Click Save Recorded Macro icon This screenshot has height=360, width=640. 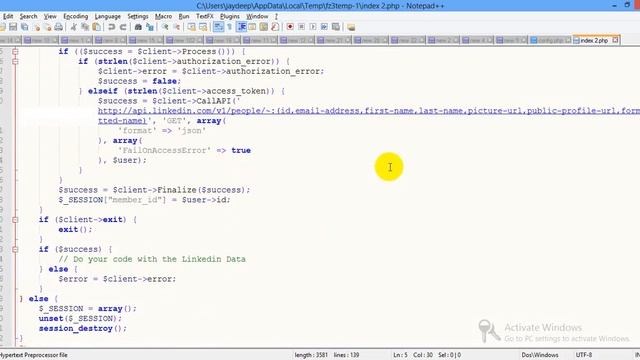tap(336, 27)
